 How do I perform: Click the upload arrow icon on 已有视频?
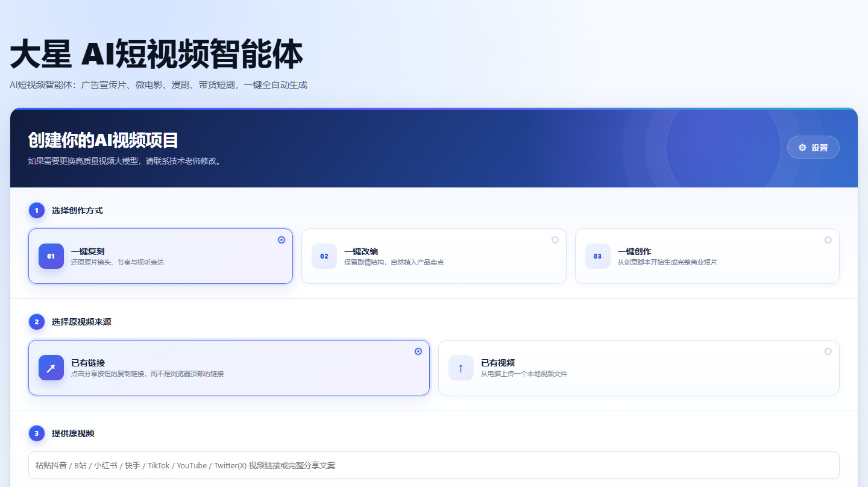coord(461,368)
